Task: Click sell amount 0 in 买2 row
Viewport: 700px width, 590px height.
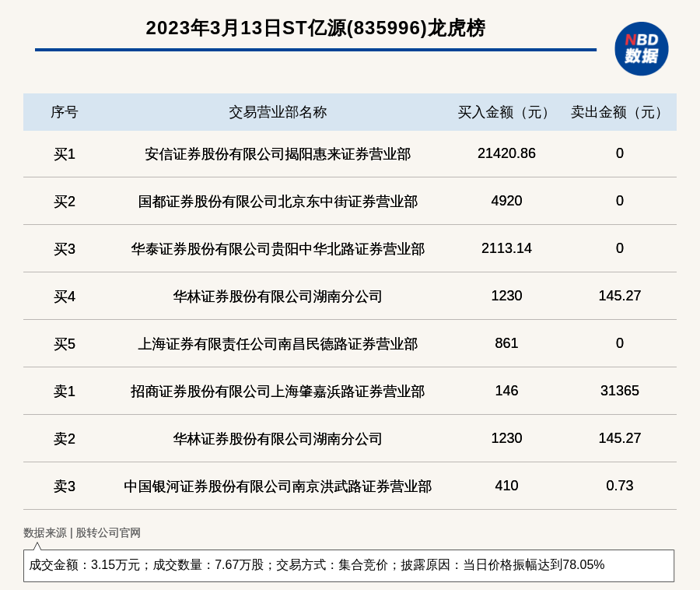Action: point(619,201)
